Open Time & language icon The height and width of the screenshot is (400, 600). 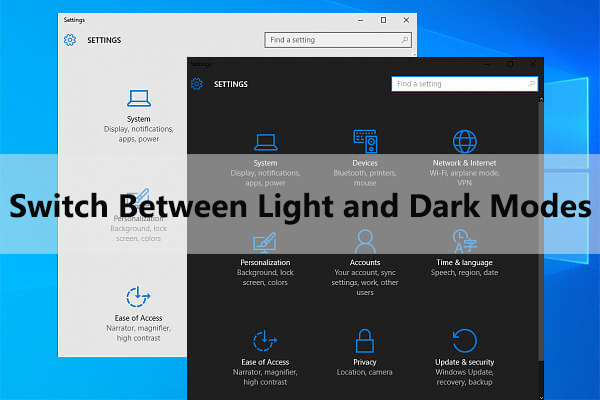pos(465,241)
